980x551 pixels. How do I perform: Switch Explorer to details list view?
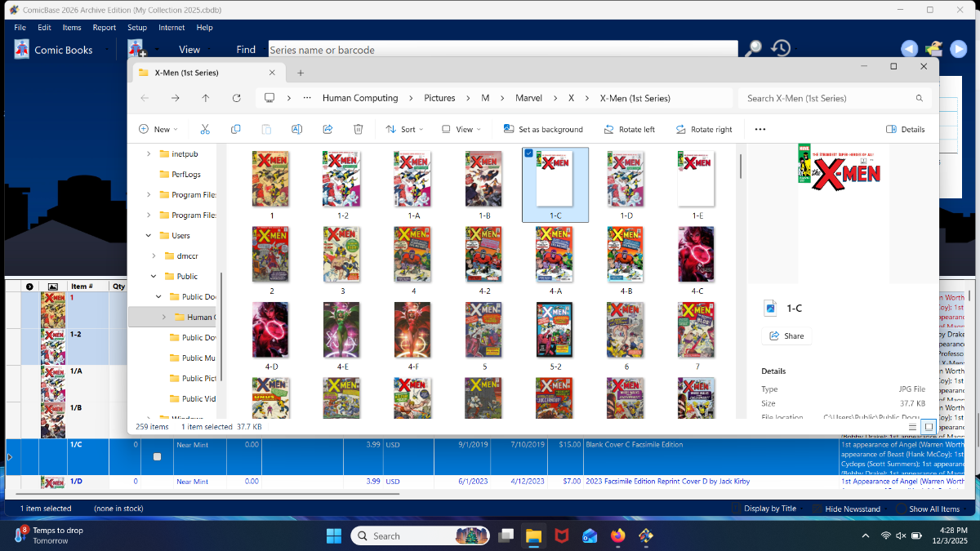912,426
